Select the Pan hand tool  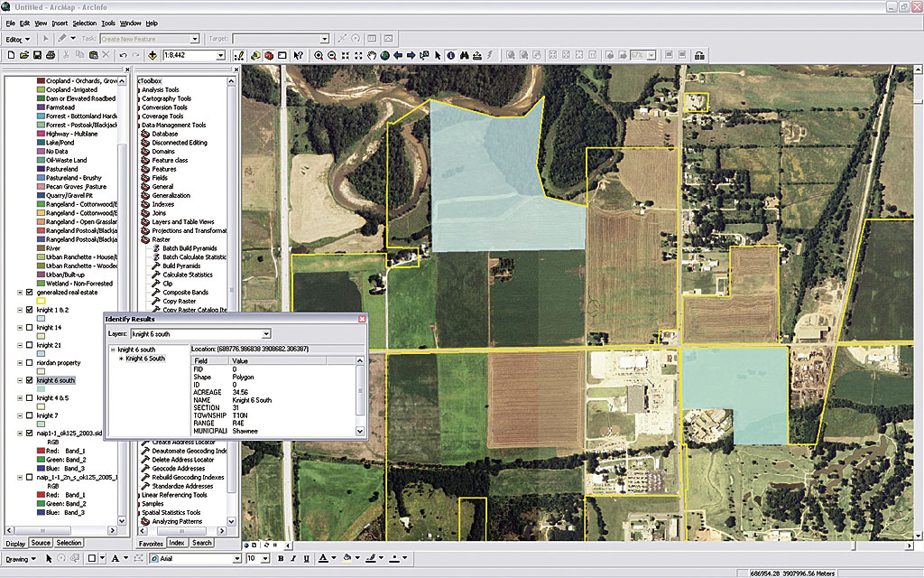(372, 55)
